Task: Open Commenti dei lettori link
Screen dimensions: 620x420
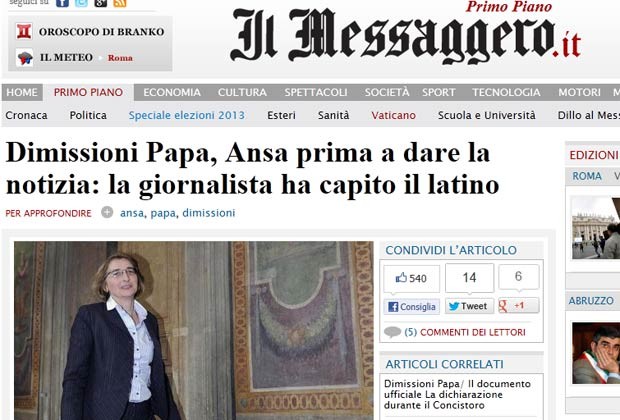Action: [473, 332]
